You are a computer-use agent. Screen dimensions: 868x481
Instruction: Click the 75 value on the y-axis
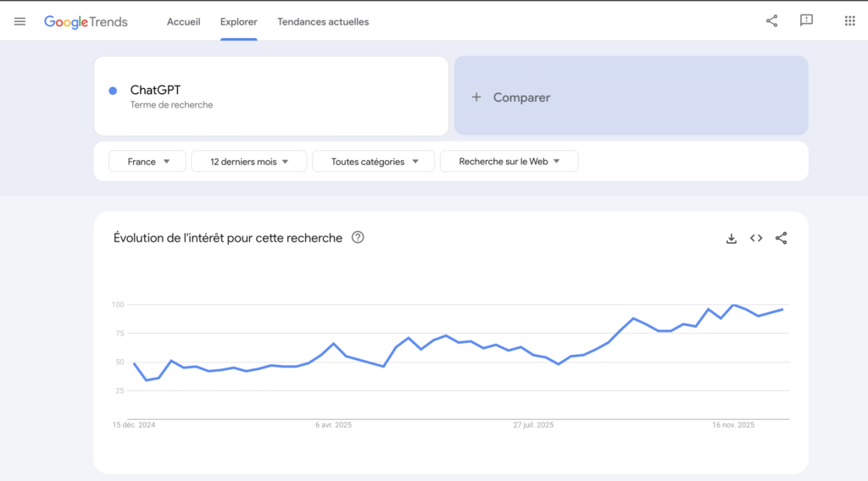[x=120, y=334]
